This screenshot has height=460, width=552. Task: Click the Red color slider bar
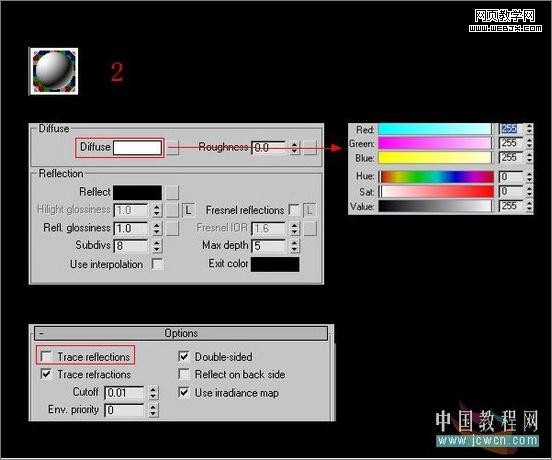[436, 129]
